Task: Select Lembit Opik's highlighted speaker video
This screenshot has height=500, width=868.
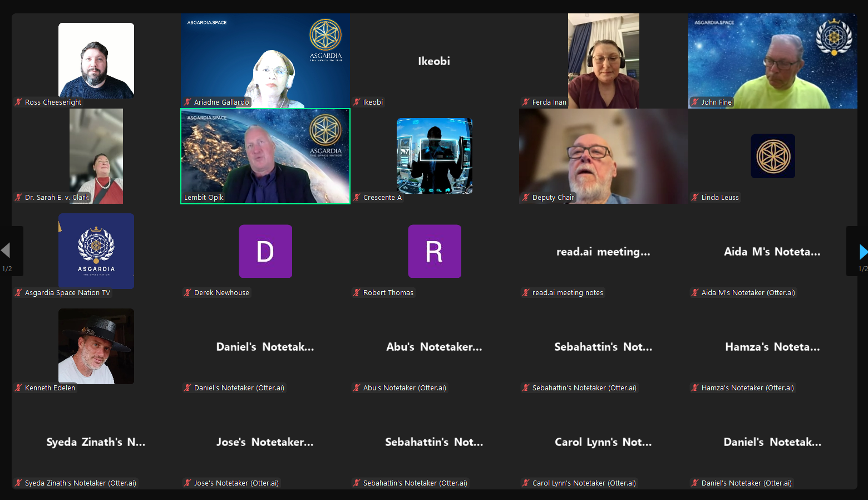Action: click(265, 156)
